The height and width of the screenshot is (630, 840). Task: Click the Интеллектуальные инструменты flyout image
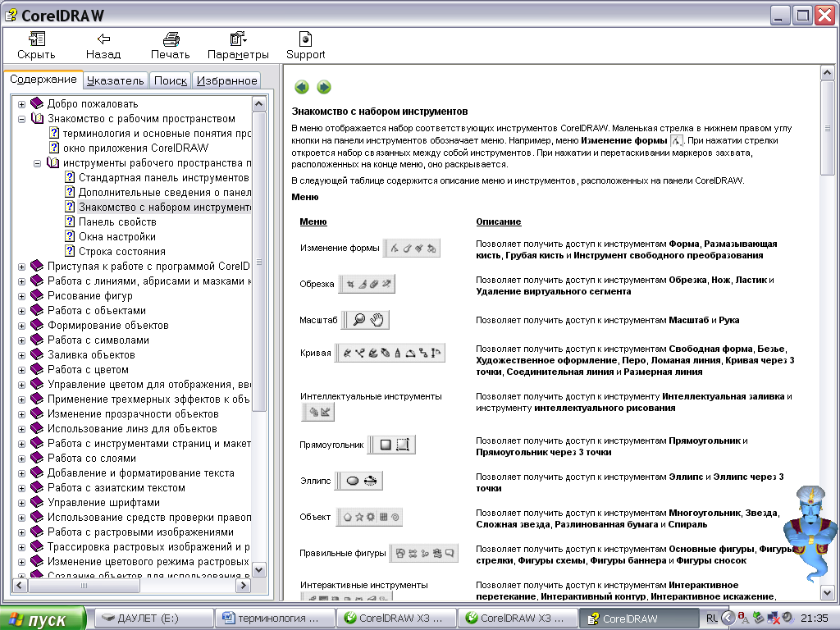[319, 412]
